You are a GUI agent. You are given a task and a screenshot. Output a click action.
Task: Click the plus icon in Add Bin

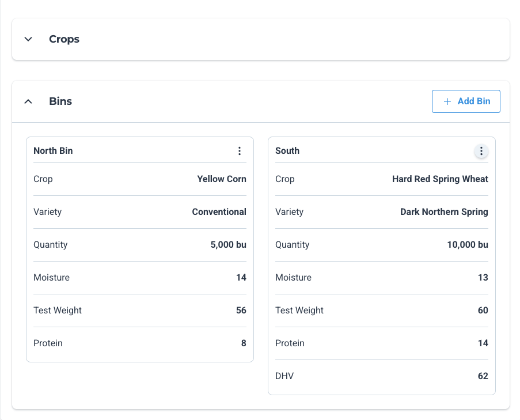coord(447,101)
